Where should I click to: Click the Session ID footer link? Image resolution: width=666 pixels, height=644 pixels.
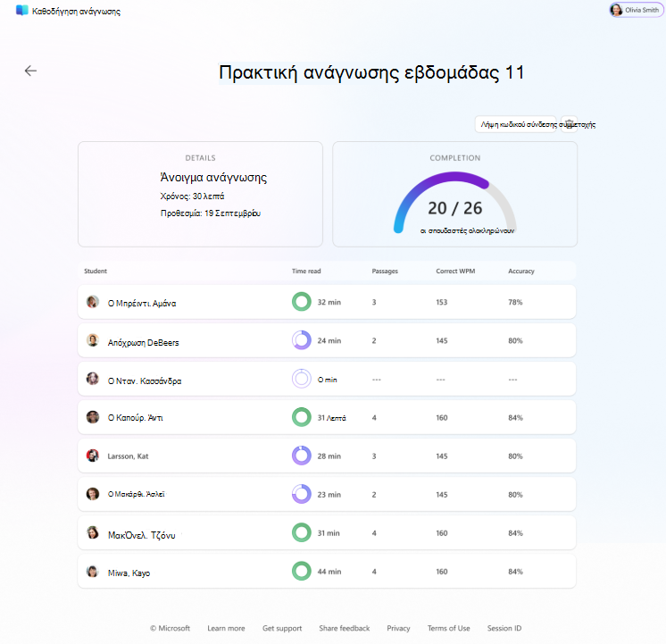[x=504, y=628]
